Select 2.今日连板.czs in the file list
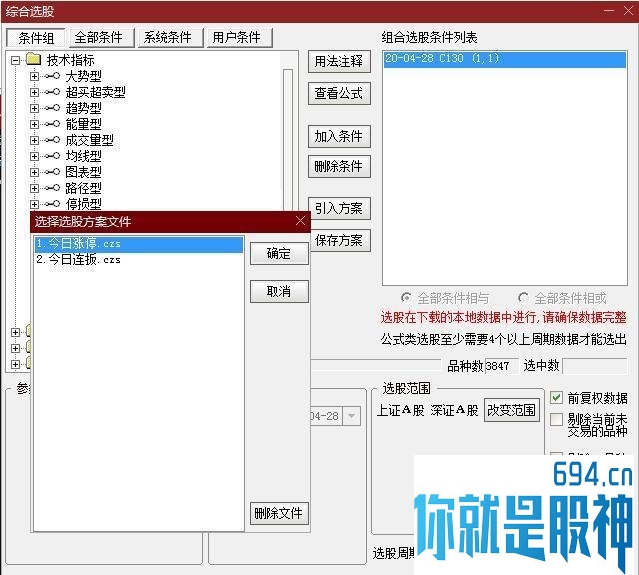Image resolution: width=639 pixels, height=575 pixels. pyautogui.click(x=139, y=260)
